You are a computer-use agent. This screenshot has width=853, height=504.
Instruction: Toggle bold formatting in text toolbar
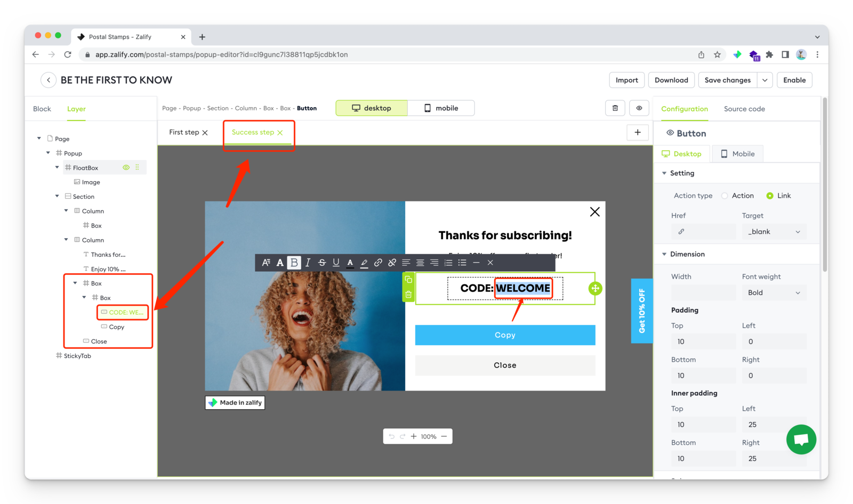pyautogui.click(x=294, y=263)
